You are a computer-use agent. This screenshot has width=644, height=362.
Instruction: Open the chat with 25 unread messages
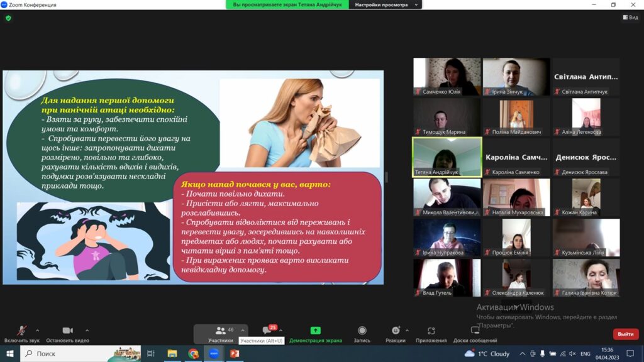click(x=268, y=331)
